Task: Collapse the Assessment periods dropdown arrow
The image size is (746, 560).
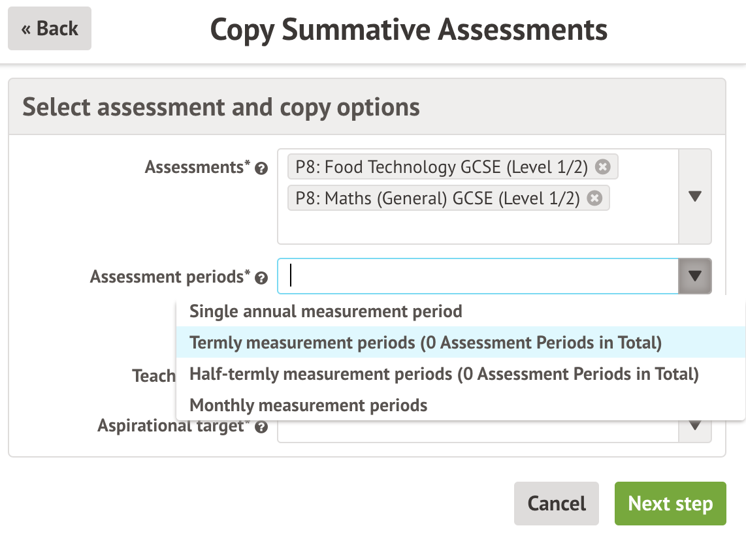Action: (x=695, y=276)
